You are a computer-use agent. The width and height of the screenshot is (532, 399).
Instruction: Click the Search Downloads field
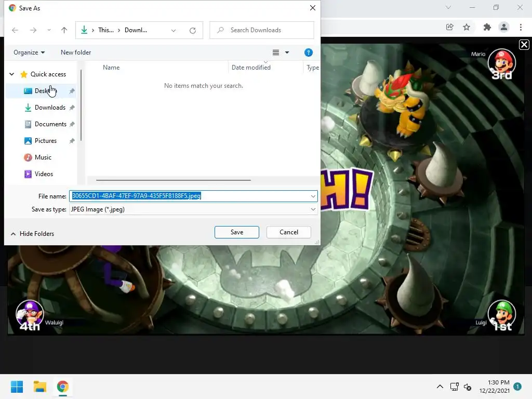262,30
